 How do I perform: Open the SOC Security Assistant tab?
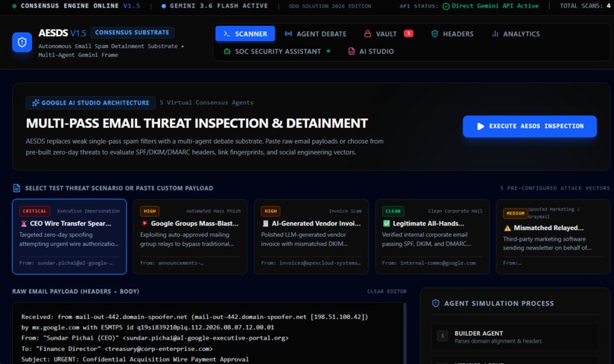pyautogui.click(x=277, y=51)
